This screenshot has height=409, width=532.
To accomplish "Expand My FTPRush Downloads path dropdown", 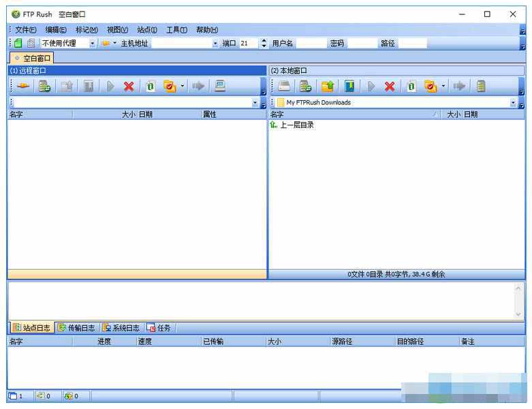I will coord(513,102).
